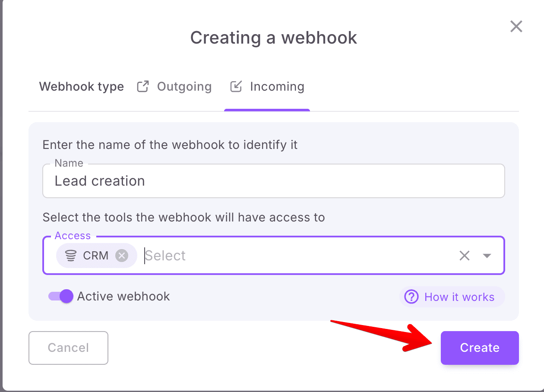Click the Select placeholder in the Access field

[166, 256]
